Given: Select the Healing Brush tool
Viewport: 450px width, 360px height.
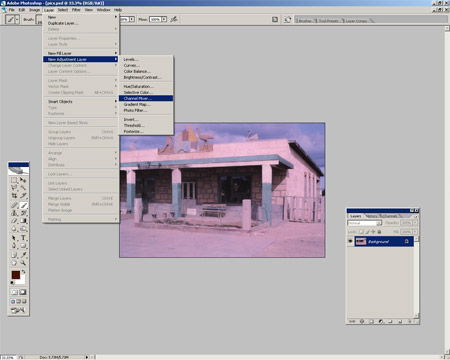Looking at the screenshot, I should pyautogui.click(x=14, y=205).
